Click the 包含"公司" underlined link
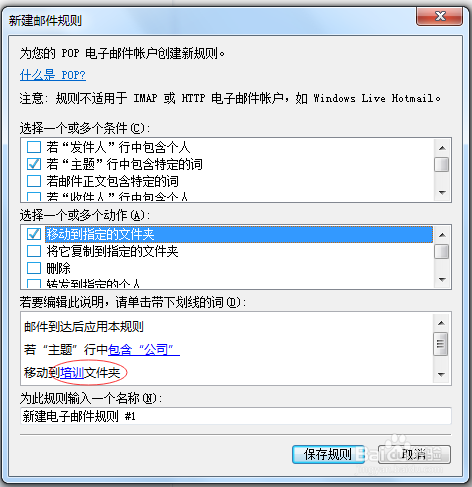 (144, 349)
